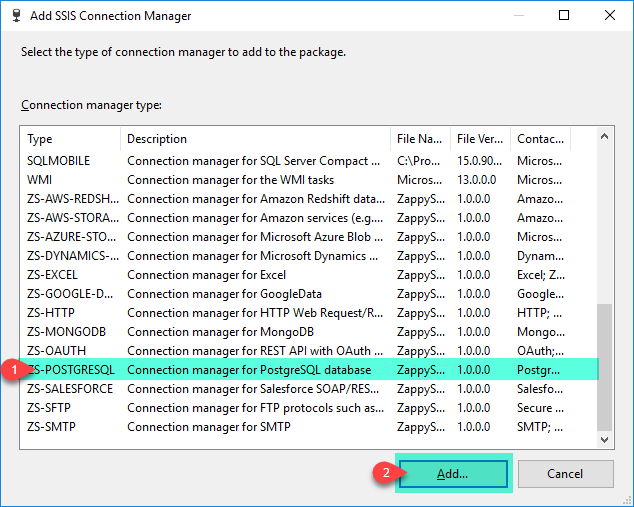Click the File Na... column header
Viewport: 634px width, 507px height.
point(421,139)
